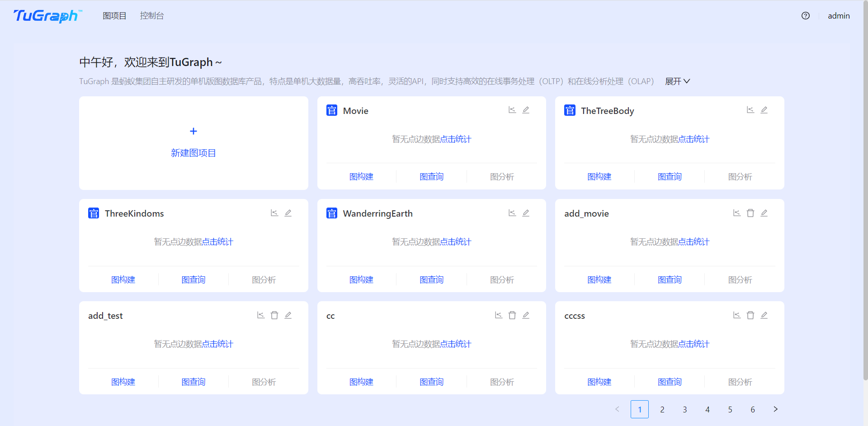
Task: Click the page vertical scrollbar
Action: (865, 190)
